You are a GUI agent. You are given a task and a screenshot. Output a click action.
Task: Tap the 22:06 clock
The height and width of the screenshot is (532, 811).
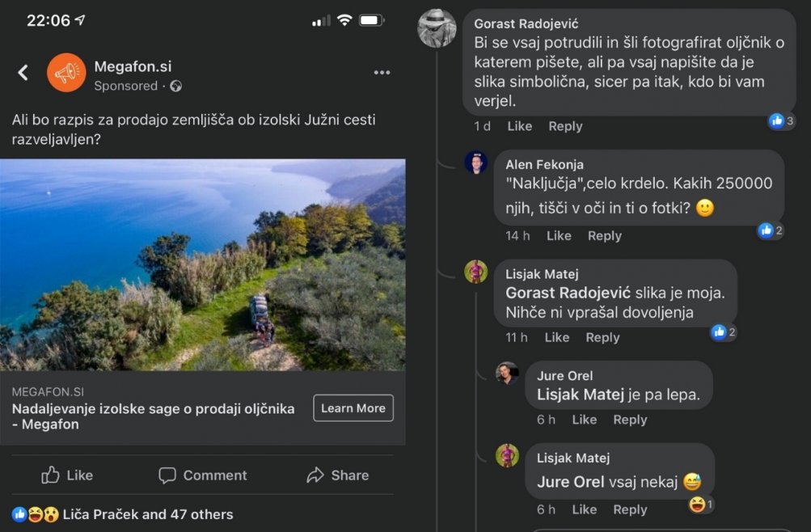click(x=48, y=20)
